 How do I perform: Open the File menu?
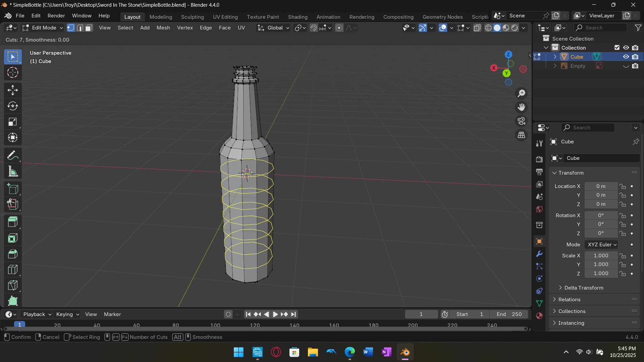pos(20,16)
